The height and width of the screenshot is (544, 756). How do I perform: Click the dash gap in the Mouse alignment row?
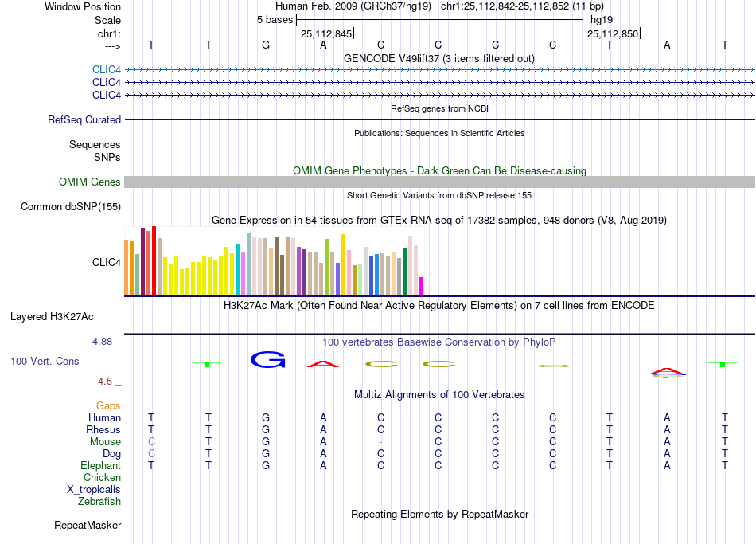coord(380,442)
